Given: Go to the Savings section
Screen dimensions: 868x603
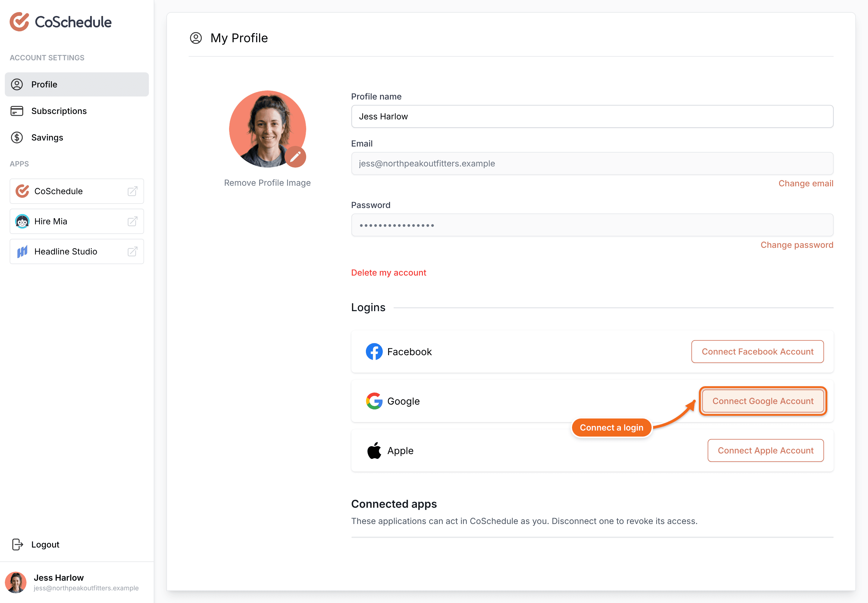Looking at the screenshot, I should 77,137.
